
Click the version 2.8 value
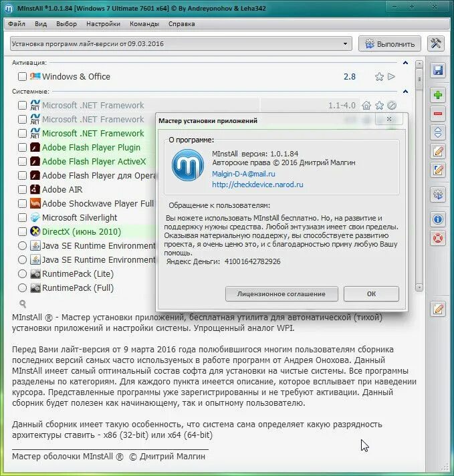coord(350,76)
